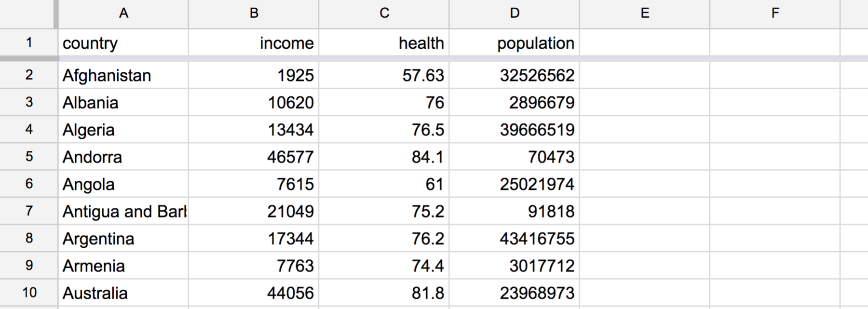Select column D header
This screenshot has height=309, width=868.
(515, 13)
